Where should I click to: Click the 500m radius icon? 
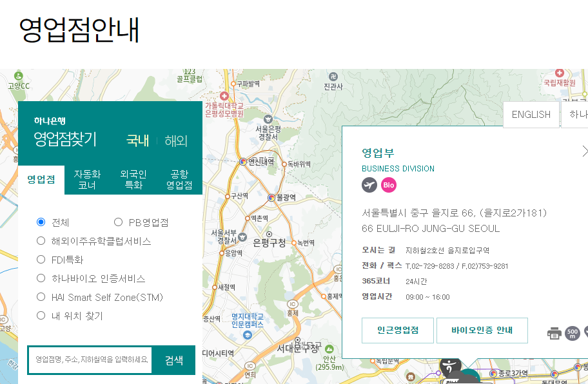point(573,333)
